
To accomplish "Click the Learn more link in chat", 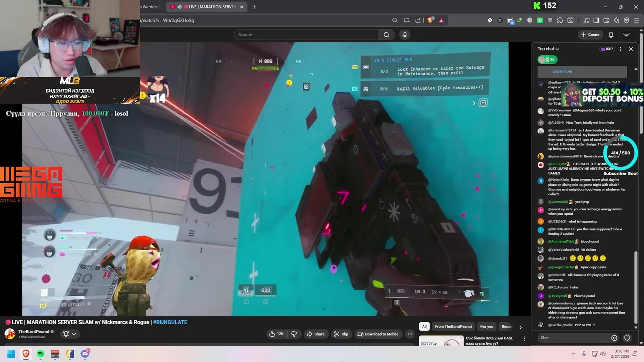I will [x=562, y=71].
